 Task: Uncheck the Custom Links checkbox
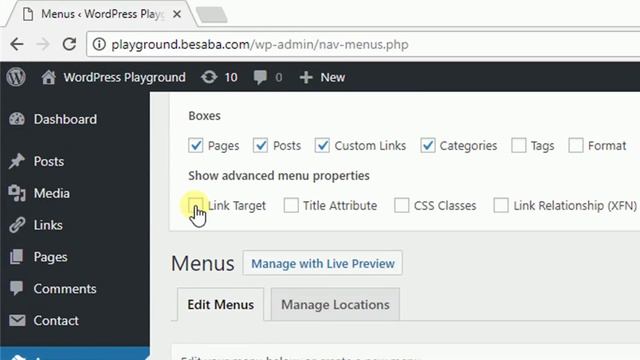coord(322,145)
